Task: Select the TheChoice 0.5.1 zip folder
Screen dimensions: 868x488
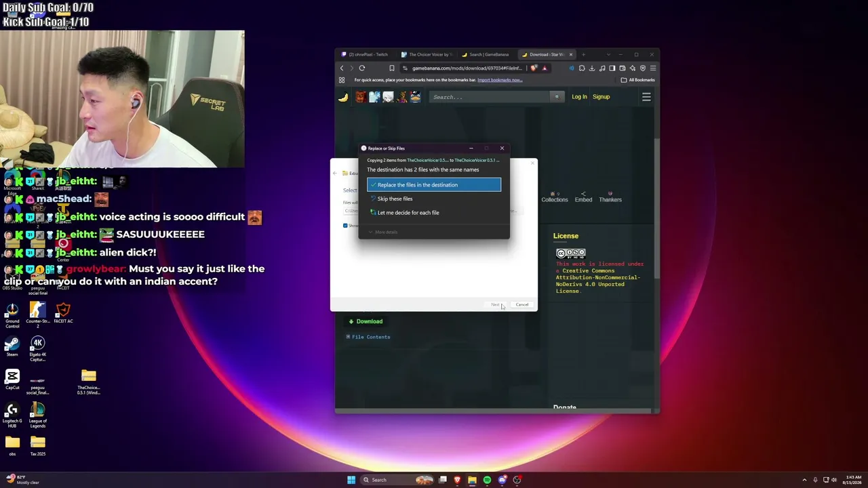Action: click(x=89, y=382)
